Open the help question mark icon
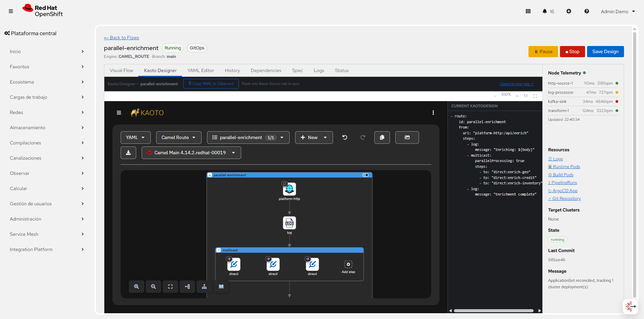The height and width of the screenshot is (319, 644). pyautogui.click(x=587, y=11)
